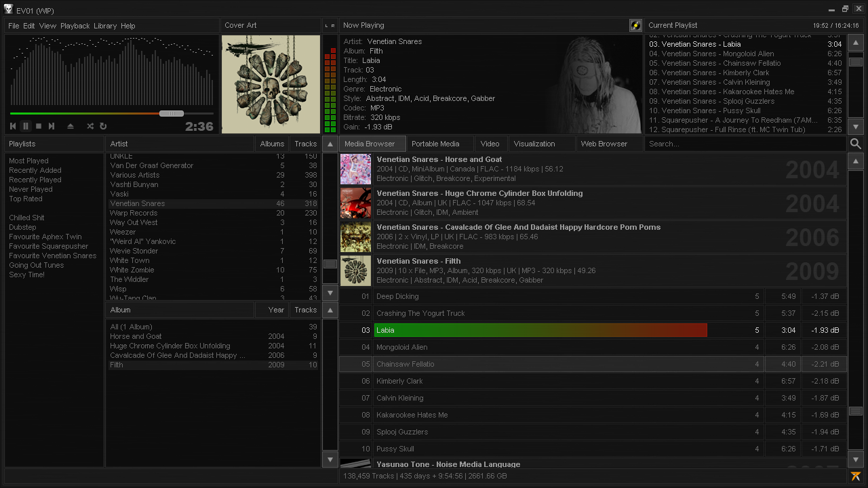Click the eject/open icon
This screenshot has height=488, width=868.
[x=71, y=126]
